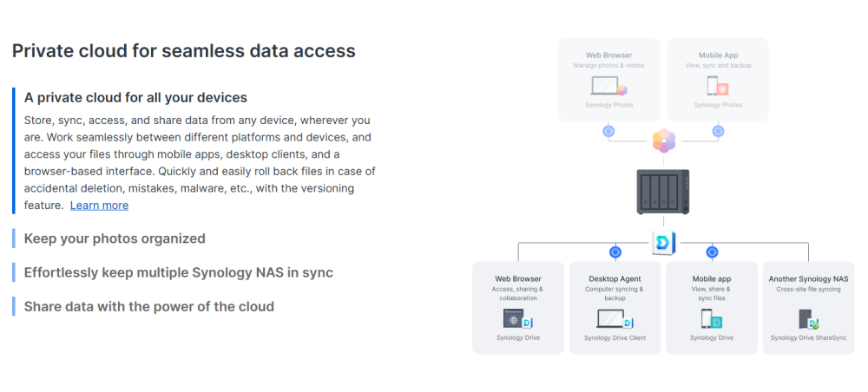868x392 pixels.
Task: Click sync icon above Desktop Agent card
Action: click(615, 252)
